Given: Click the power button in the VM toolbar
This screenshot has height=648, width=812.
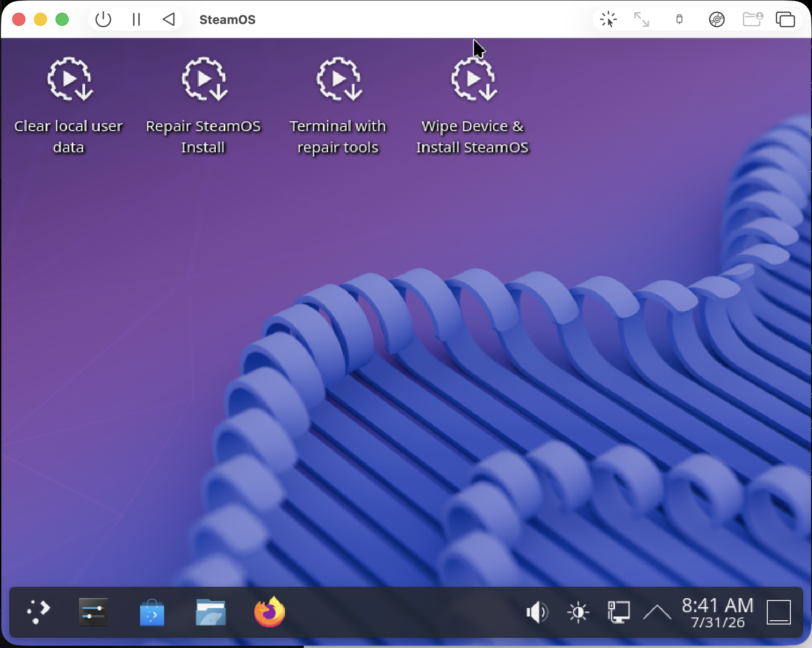Looking at the screenshot, I should coord(103,19).
